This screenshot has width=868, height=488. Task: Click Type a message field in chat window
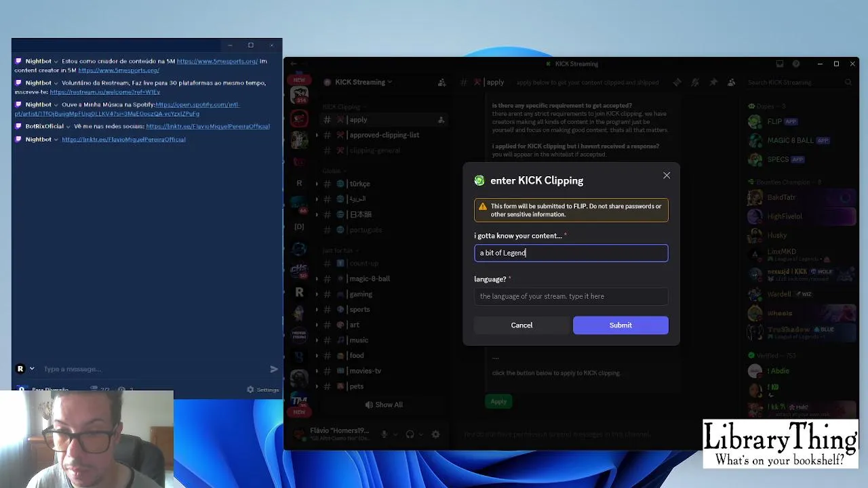(x=153, y=369)
